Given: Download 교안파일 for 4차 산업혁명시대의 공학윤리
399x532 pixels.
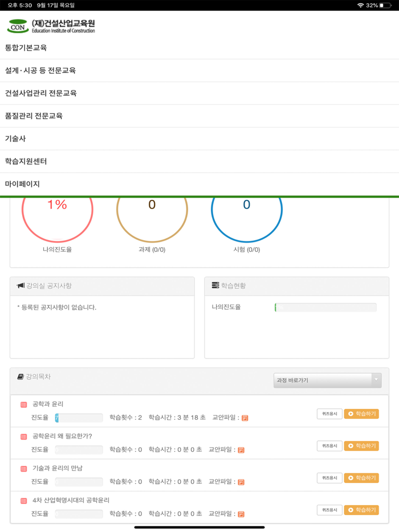Looking at the screenshot, I should [x=241, y=514].
